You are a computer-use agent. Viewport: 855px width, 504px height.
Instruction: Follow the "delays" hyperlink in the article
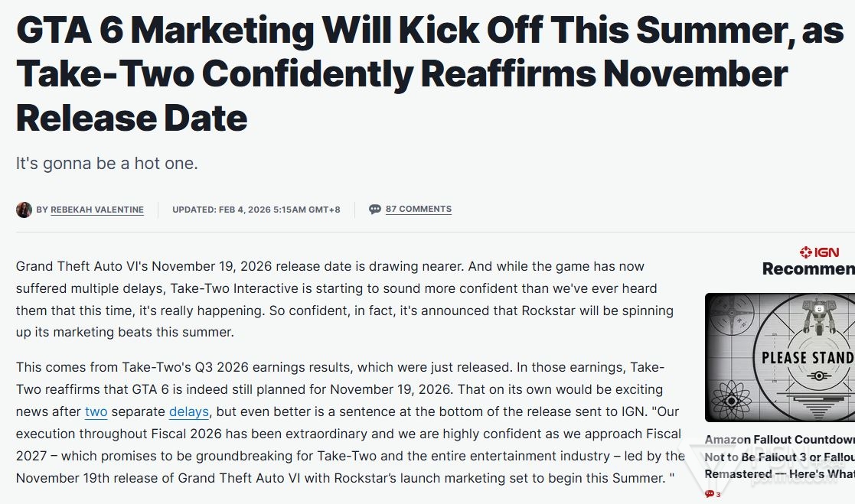point(189,411)
